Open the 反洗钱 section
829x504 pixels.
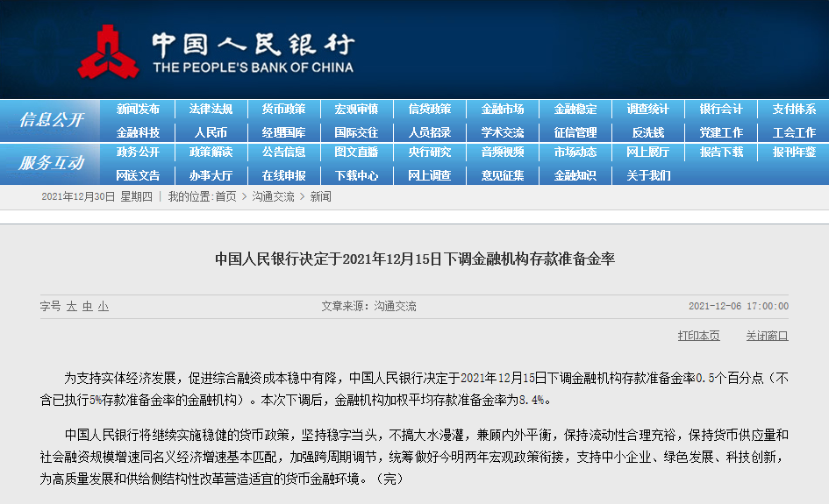point(648,132)
